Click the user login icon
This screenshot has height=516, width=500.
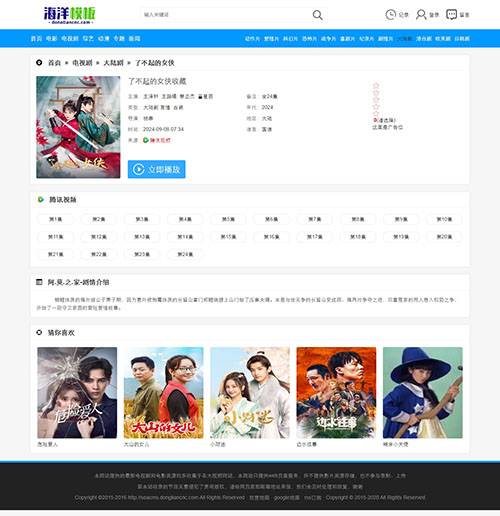[421, 15]
